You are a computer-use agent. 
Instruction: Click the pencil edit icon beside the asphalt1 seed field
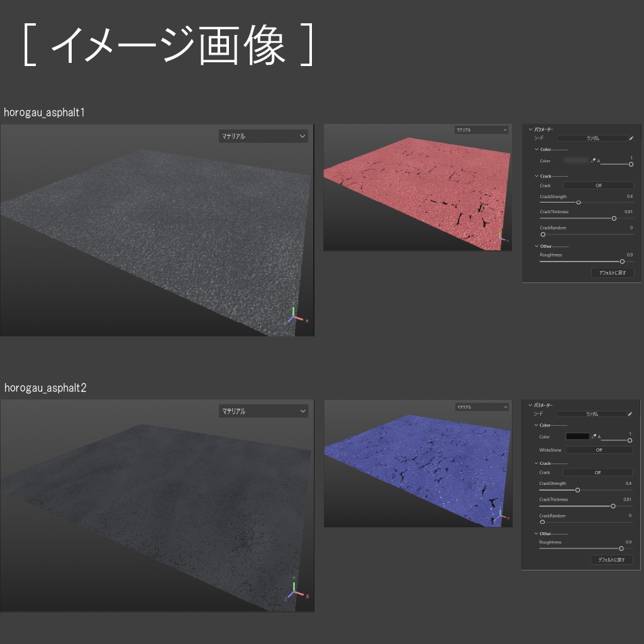point(632,138)
